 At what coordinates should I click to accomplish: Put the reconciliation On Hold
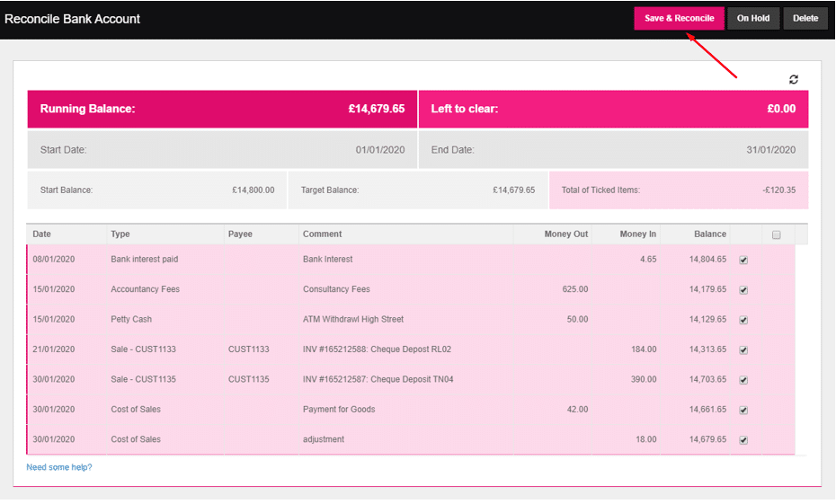[753, 19]
